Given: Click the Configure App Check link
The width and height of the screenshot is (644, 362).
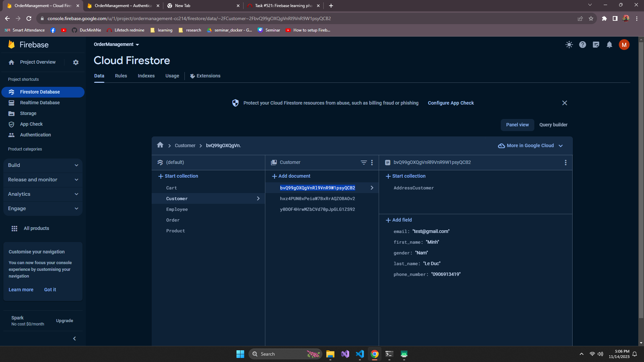Looking at the screenshot, I should point(451,103).
